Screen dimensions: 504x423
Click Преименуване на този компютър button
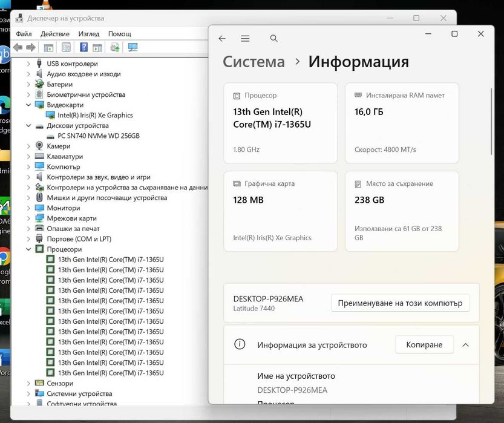pos(400,303)
